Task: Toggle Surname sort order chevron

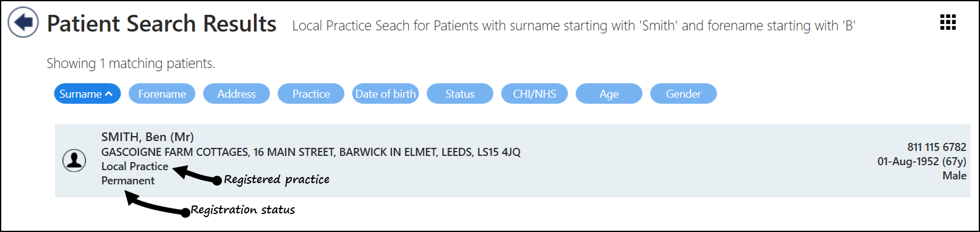Action: [x=109, y=94]
